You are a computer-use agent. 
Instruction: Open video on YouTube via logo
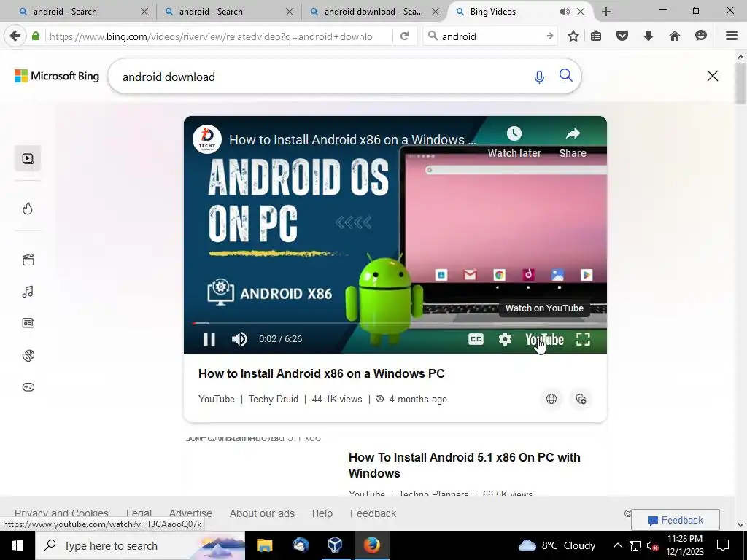click(544, 340)
